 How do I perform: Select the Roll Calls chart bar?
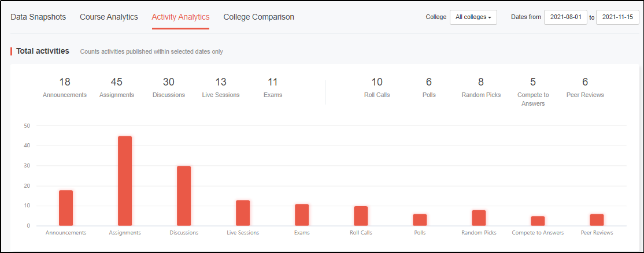[361, 216]
